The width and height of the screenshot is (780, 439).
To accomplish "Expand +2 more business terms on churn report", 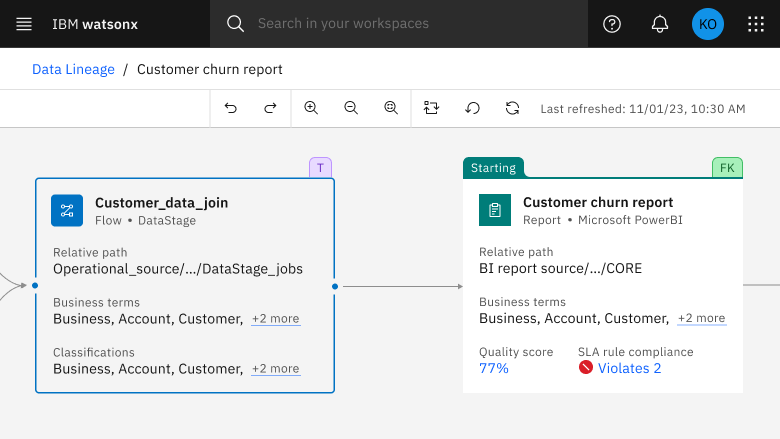I will (701, 319).
